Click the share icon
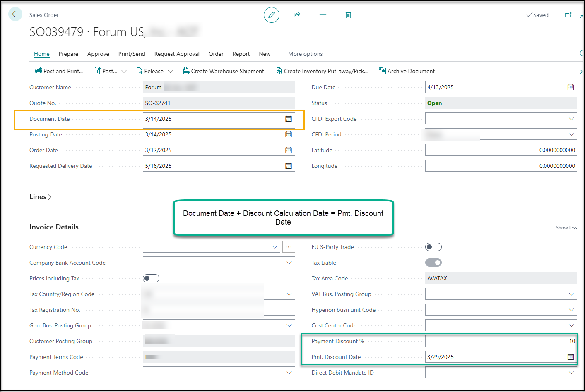 [297, 15]
